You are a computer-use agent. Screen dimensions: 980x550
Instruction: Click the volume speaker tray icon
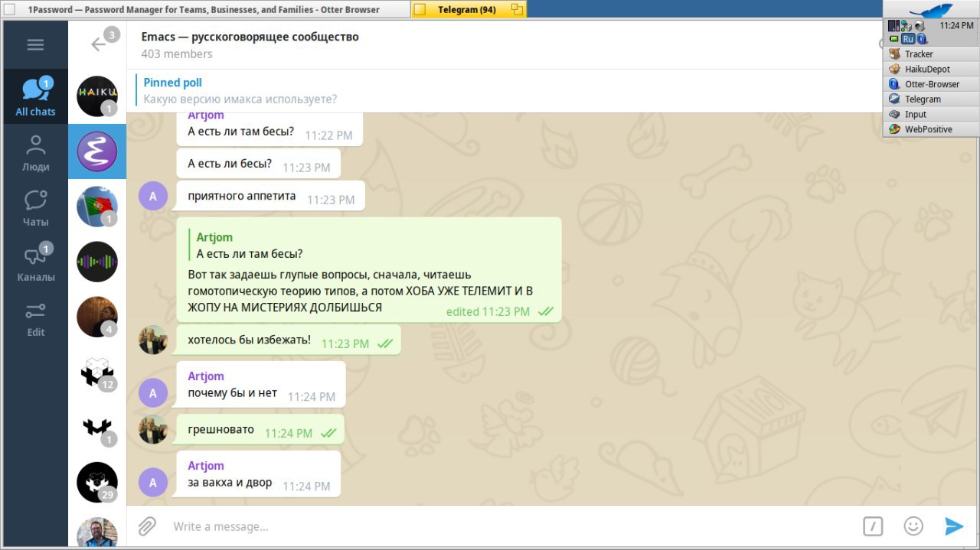pos(919,25)
